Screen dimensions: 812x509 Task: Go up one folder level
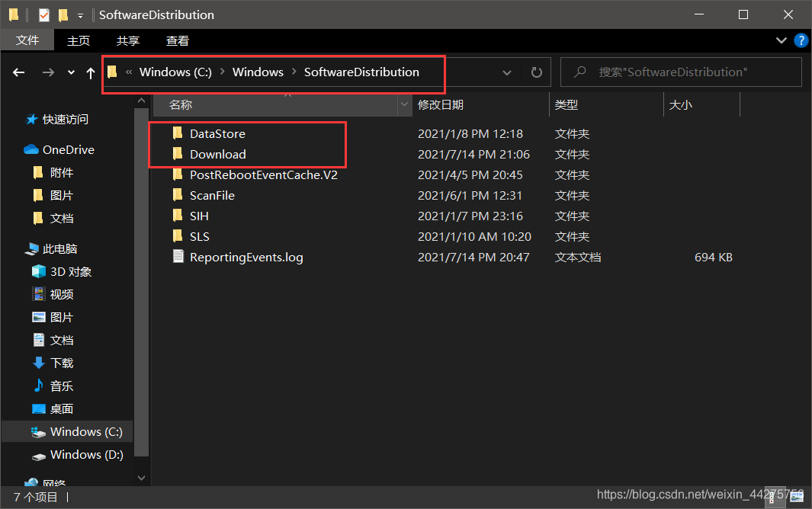[91, 72]
